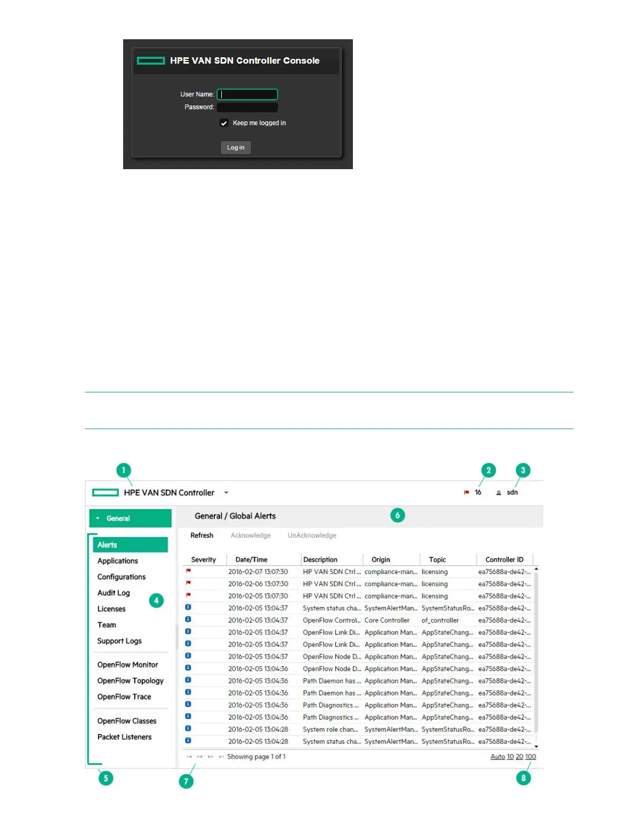Go to last page using pagination icon

click(221, 757)
